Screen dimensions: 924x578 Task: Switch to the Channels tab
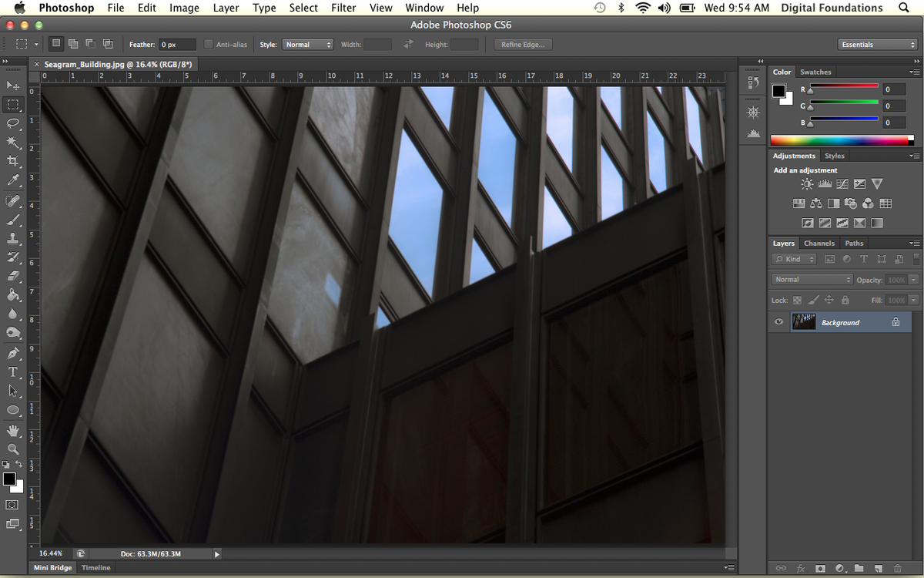[819, 244]
